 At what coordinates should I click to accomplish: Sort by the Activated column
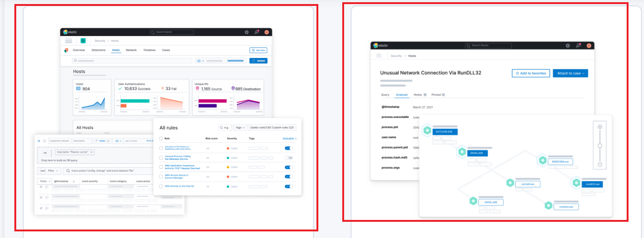(x=290, y=139)
